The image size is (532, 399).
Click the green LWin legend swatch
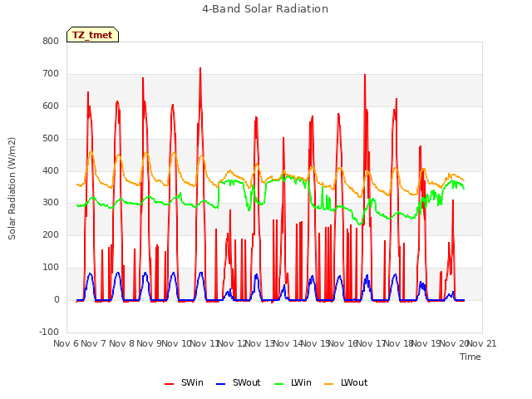pos(279,384)
